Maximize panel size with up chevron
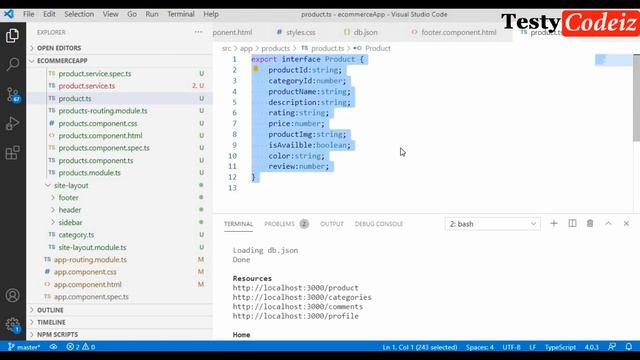Viewport: 640px width, 360px height. (x=608, y=223)
